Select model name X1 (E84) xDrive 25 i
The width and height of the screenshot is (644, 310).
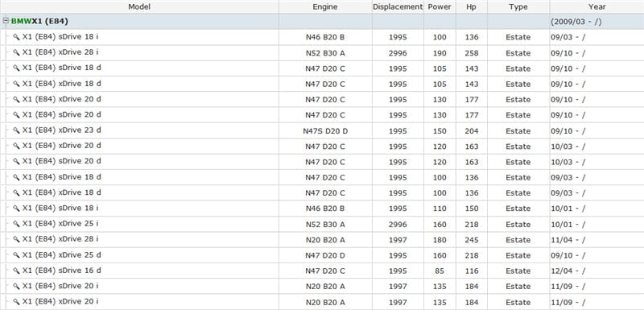(60, 224)
